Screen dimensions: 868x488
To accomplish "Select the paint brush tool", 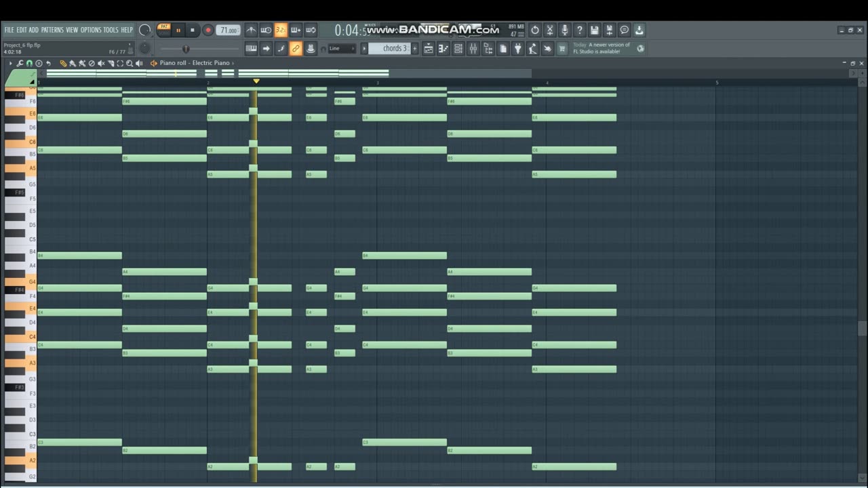I will point(73,63).
